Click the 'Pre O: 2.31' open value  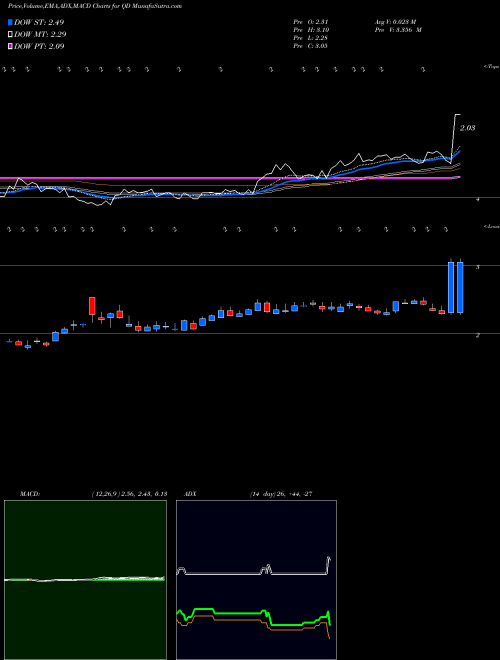click(311, 22)
